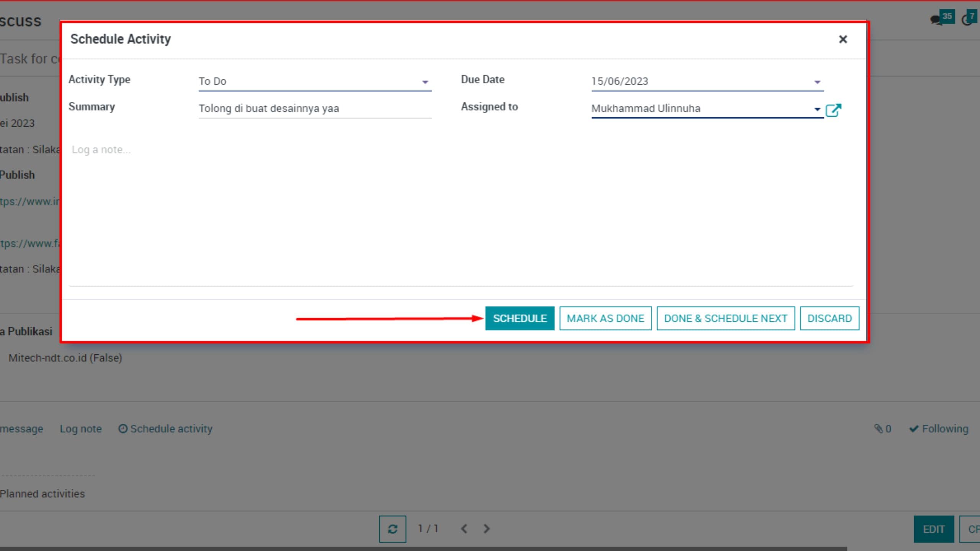Click MARK AS DONE button

point(605,318)
